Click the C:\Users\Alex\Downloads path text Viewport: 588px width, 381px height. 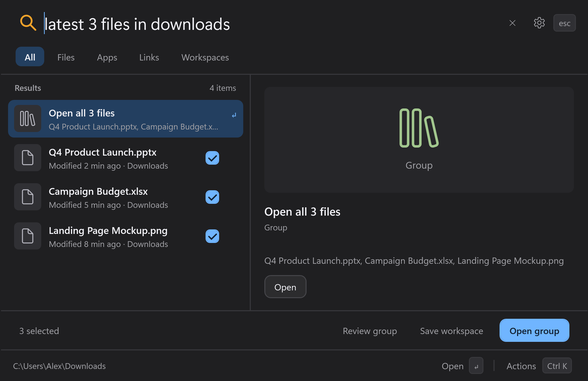[59, 366]
